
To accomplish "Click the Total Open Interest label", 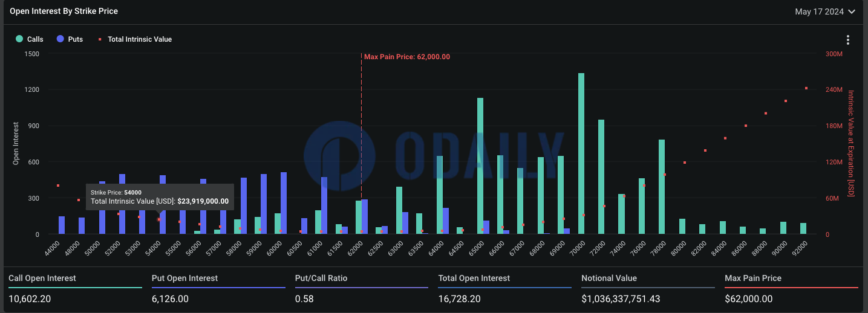I will point(474,279).
